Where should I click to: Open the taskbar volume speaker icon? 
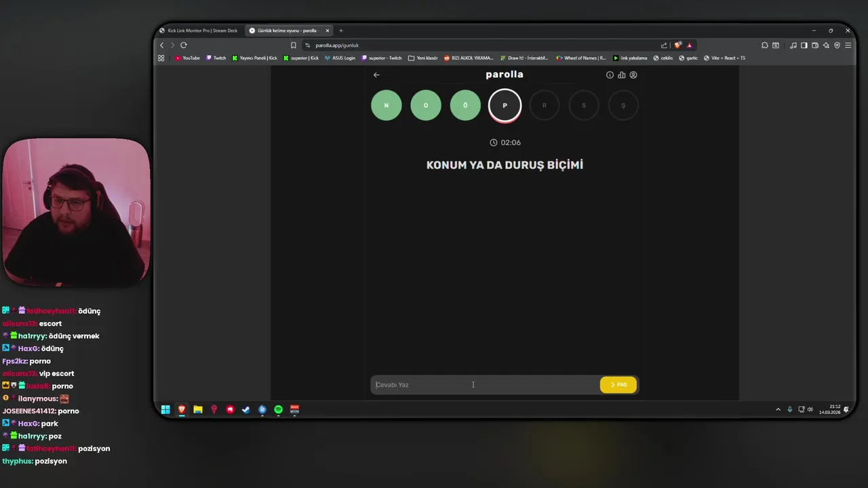point(810,409)
